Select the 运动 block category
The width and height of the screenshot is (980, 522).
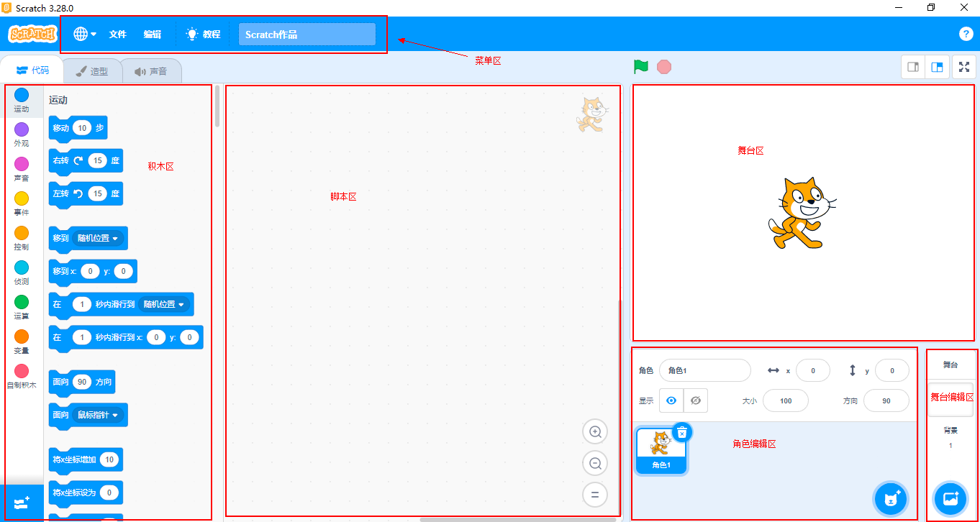point(22,101)
